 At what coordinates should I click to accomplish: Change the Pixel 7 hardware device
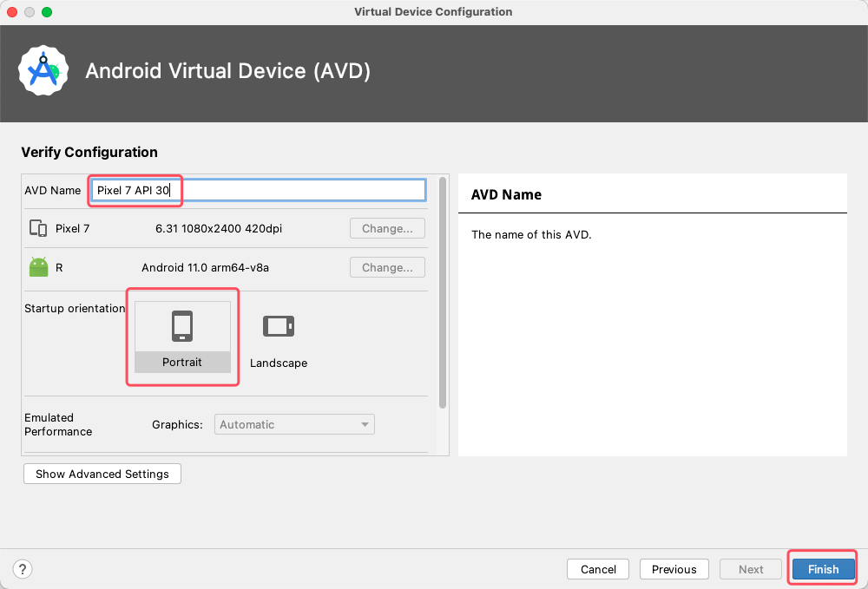point(387,228)
